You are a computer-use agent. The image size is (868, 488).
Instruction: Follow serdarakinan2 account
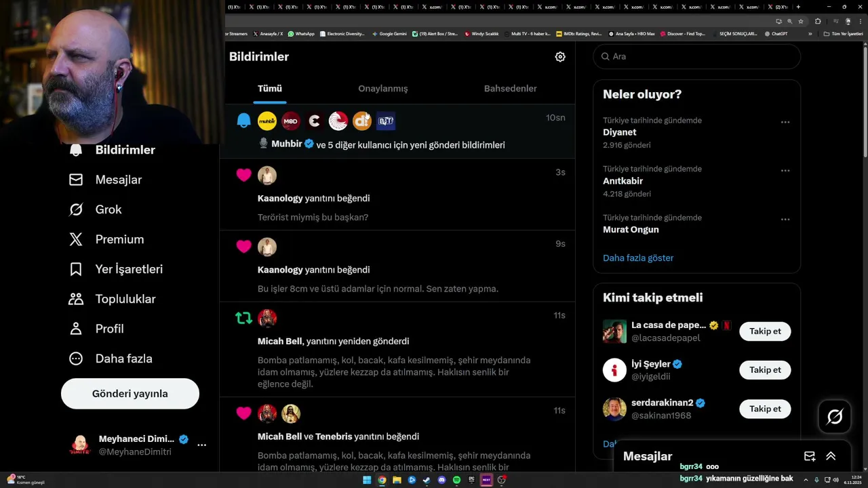pos(765,409)
